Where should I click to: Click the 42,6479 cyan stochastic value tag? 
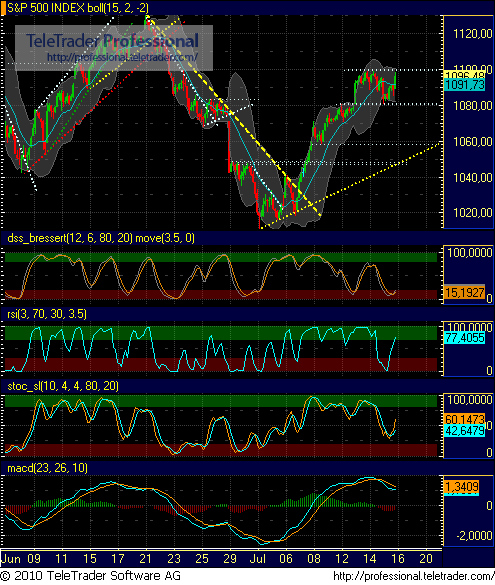pos(464,431)
